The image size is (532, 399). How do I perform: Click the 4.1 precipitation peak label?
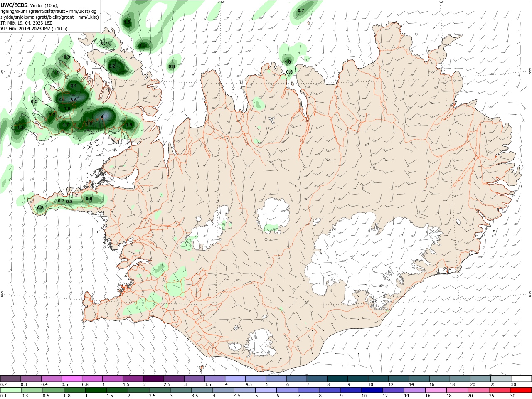point(104,117)
